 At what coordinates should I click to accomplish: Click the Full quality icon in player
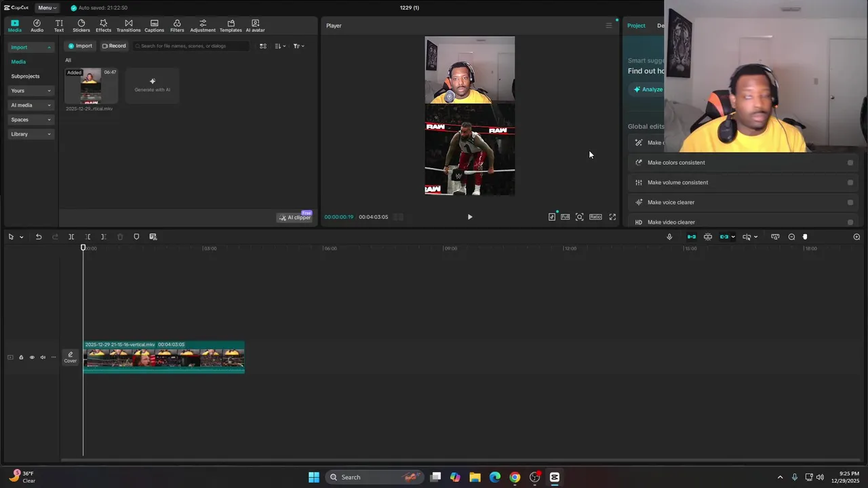tap(565, 217)
